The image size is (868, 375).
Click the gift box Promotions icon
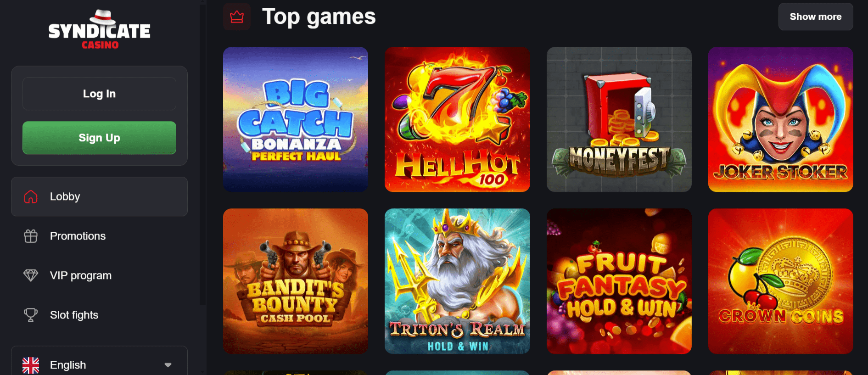coord(31,236)
